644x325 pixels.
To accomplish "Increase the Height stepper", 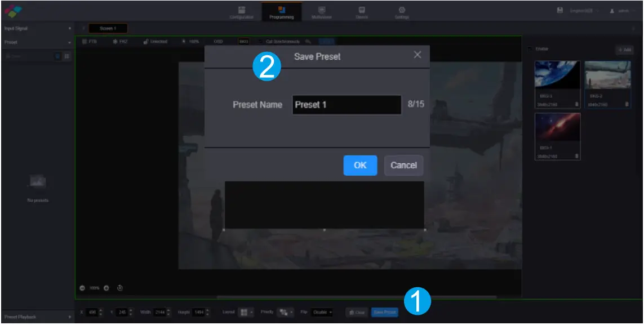I will [x=208, y=310].
